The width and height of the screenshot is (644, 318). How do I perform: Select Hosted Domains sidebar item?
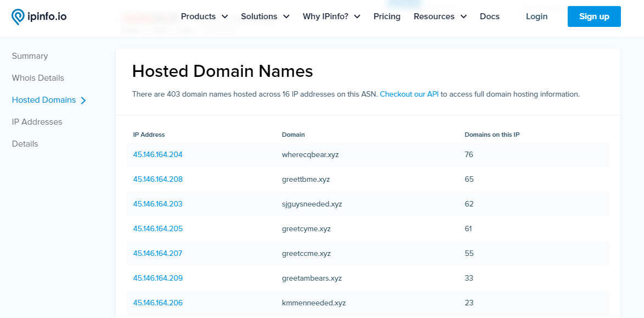click(x=44, y=100)
